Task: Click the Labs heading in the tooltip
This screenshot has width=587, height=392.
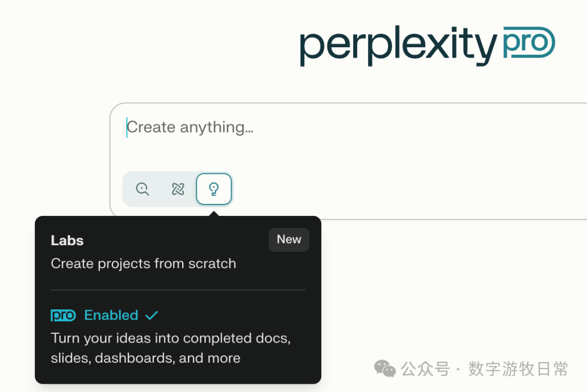Action: 67,241
